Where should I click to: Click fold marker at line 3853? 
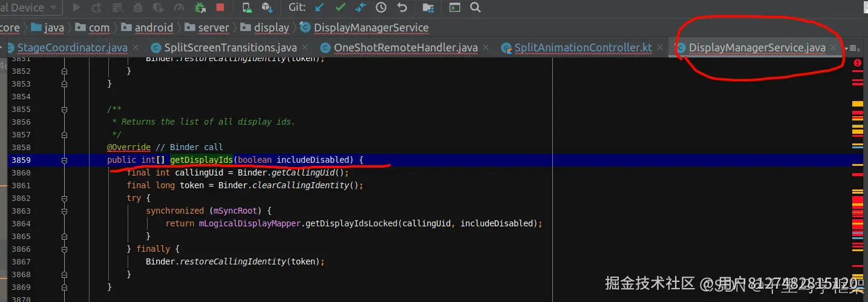tap(64, 84)
